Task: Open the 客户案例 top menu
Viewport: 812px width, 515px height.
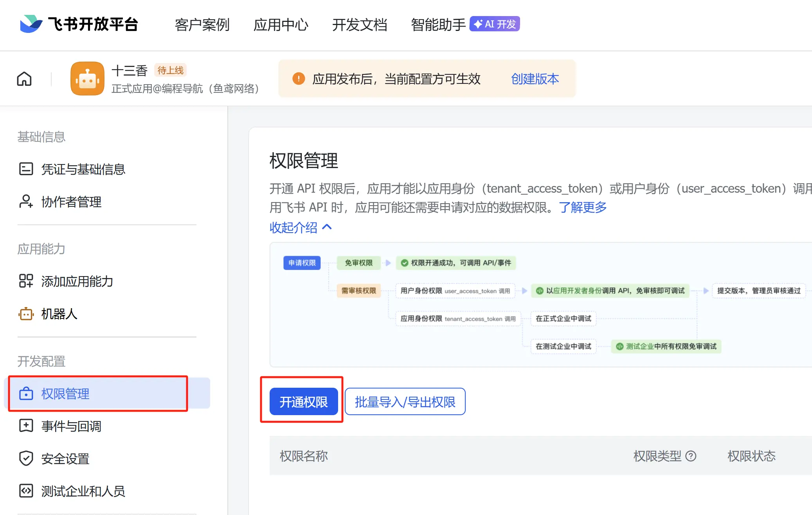Action: click(x=202, y=25)
